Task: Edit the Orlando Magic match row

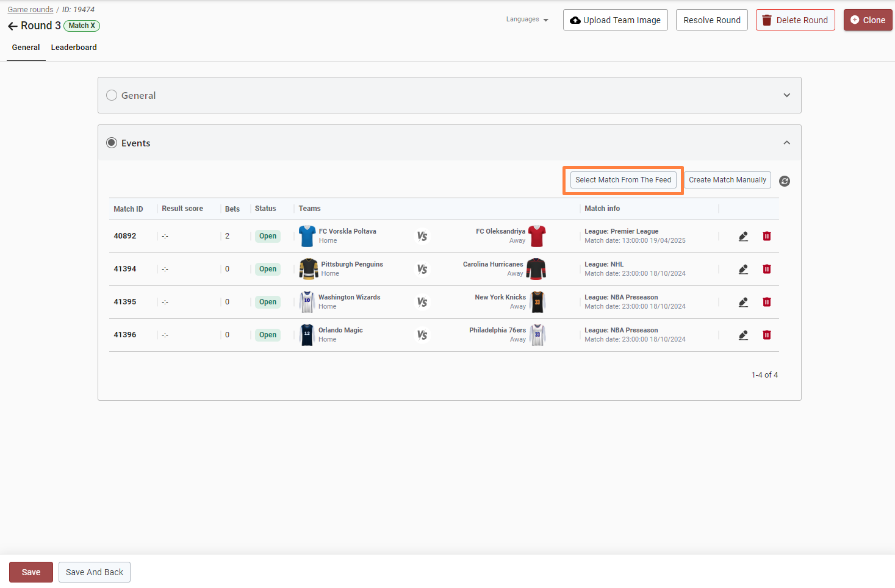Action: tap(743, 335)
